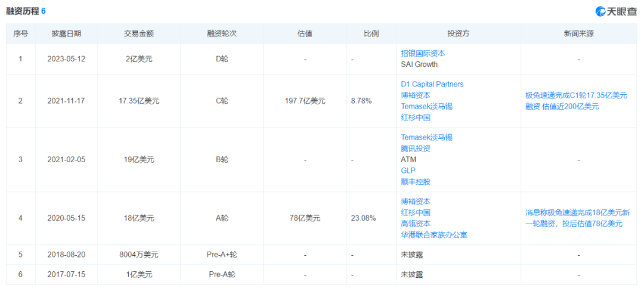Click the amount 1亿美元

139,274
